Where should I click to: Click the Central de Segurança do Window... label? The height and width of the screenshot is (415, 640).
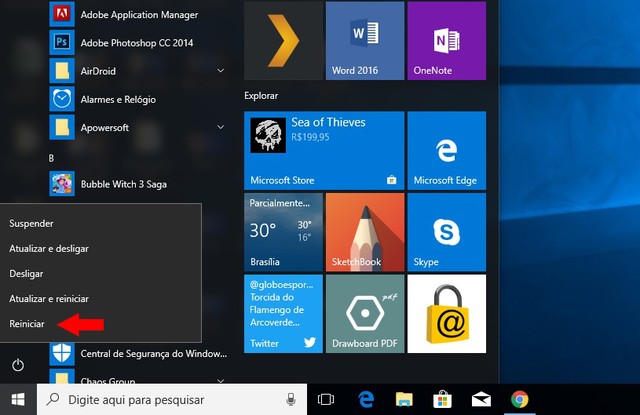click(x=153, y=354)
